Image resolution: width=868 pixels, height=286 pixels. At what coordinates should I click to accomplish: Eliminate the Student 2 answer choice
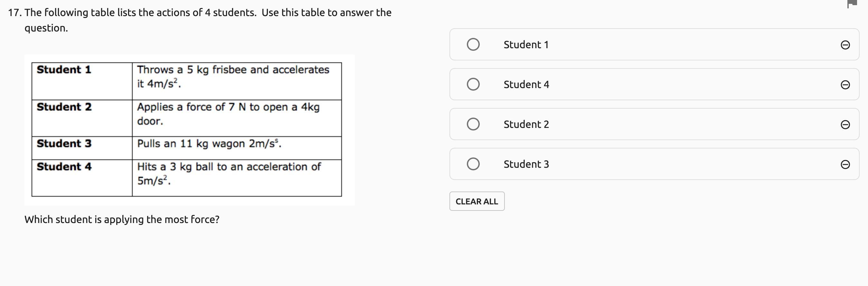point(845,124)
